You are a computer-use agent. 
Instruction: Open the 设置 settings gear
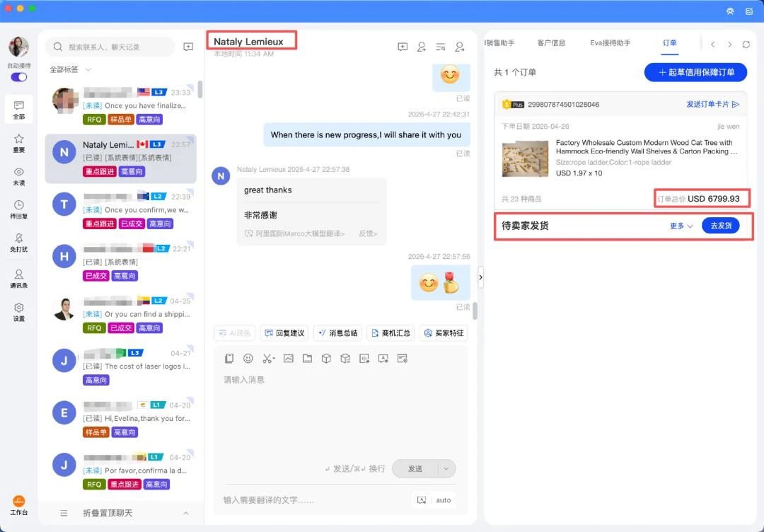[x=19, y=312]
